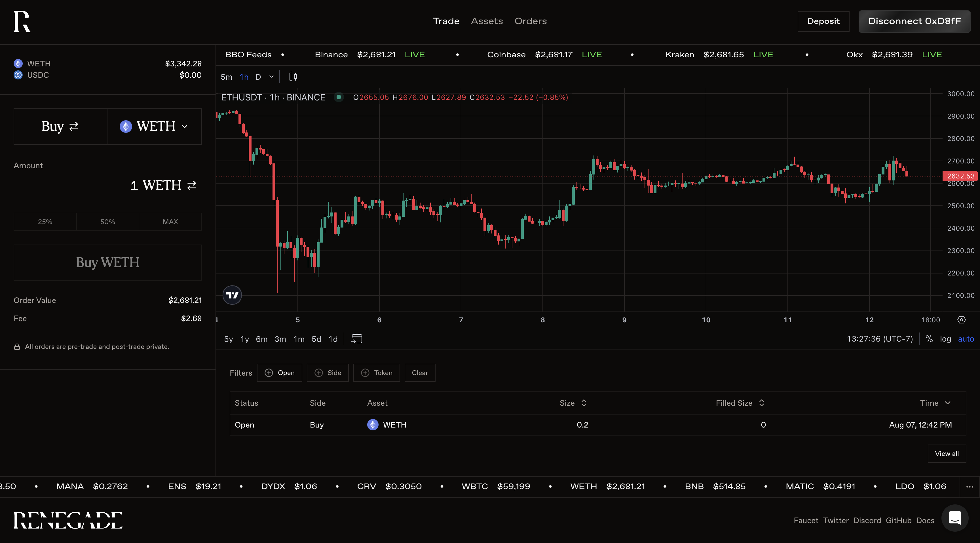The height and width of the screenshot is (543, 980).
Task: Click Disconnect 0xD8fF wallet button
Action: pos(914,21)
